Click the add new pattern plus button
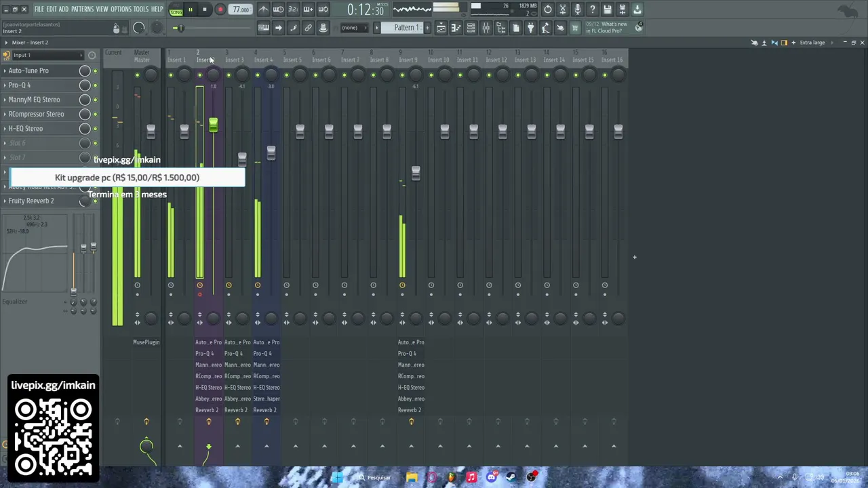Image resolution: width=868 pixels, height=488 pixels. click(427, 28)
